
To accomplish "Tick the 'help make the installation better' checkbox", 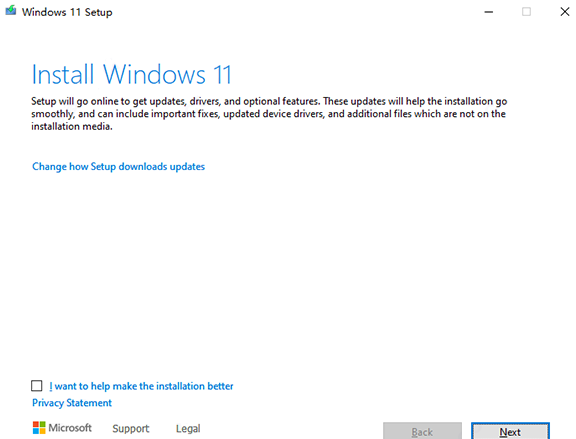I will click(37, 386).
